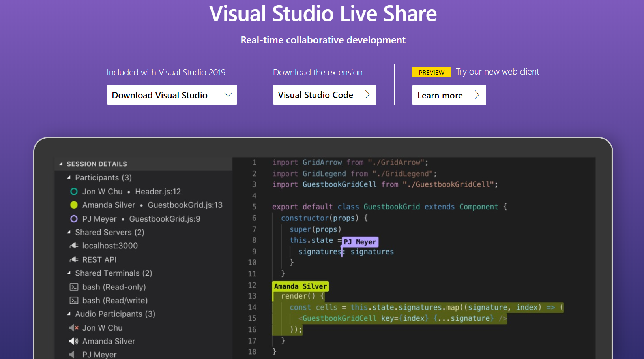Open the bash (Read-only) terminal
The image size is (644, 359).
pyautogui.click(x=144, y=287)
